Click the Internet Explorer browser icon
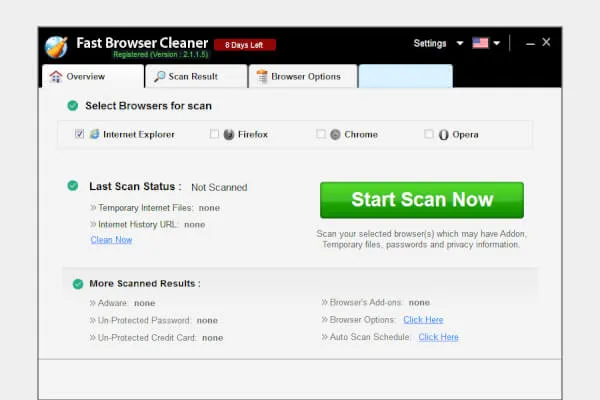Image resolution: width=600 pixels, height=400 pixels. click(94, 134)
